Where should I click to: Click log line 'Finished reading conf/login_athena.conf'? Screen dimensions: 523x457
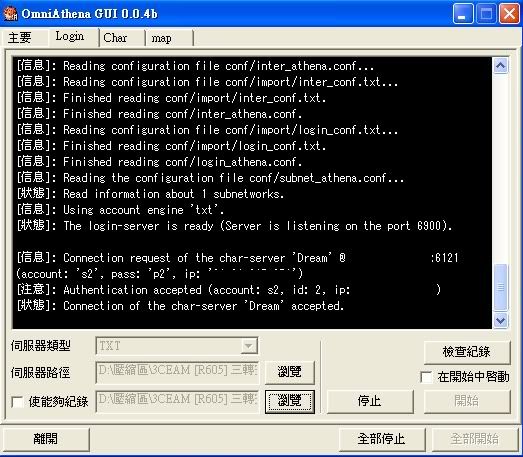pos(159,162)
